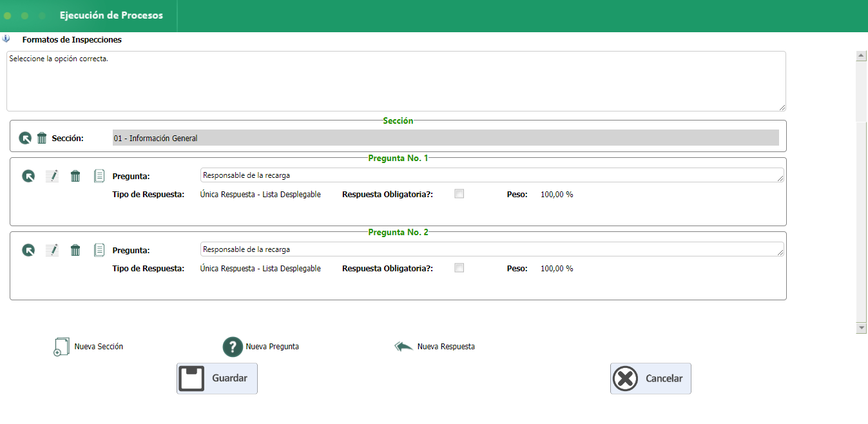Click the Pregunta text field in Pregunta No. 2
868x424 pixels.
click(492, 249)
